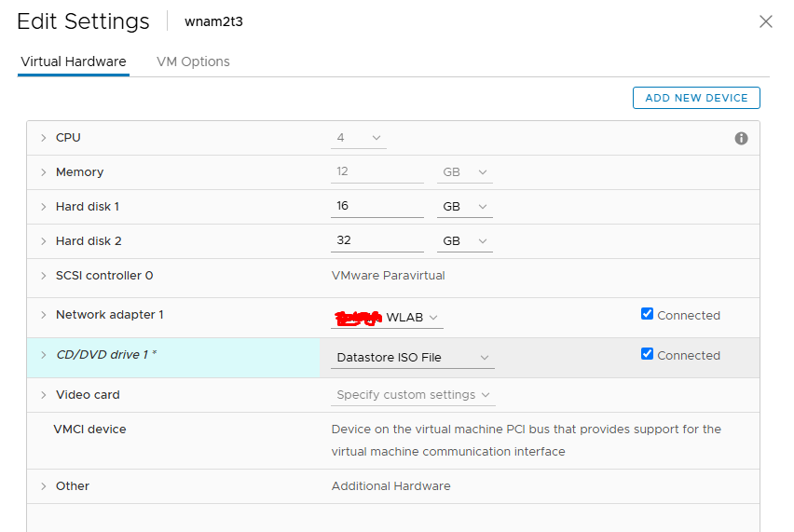Screen dimensions: 794x532
Task: Expand Hard disk 1 details
Action: coord(43,207)
